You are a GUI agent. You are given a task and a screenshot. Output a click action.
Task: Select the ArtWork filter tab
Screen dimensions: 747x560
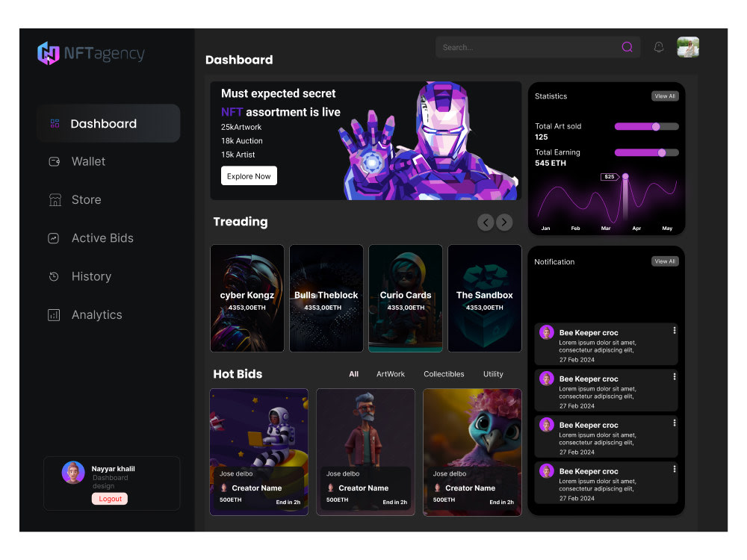[391, 374]
